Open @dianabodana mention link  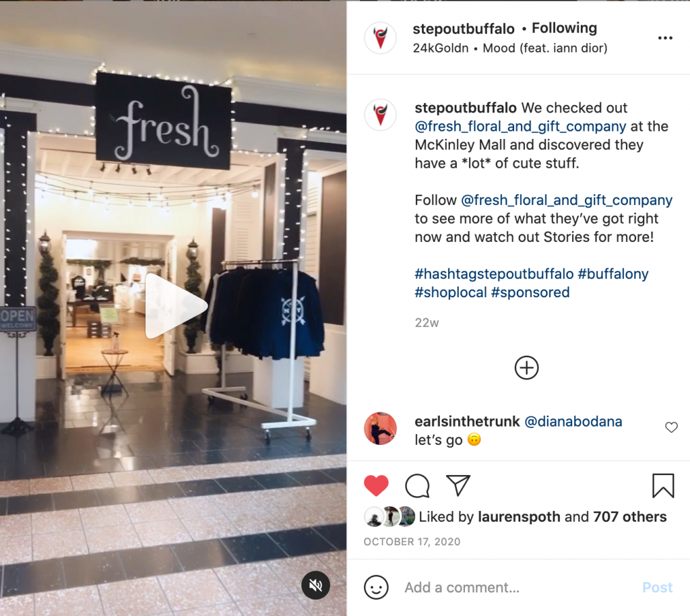click(573, 421)
